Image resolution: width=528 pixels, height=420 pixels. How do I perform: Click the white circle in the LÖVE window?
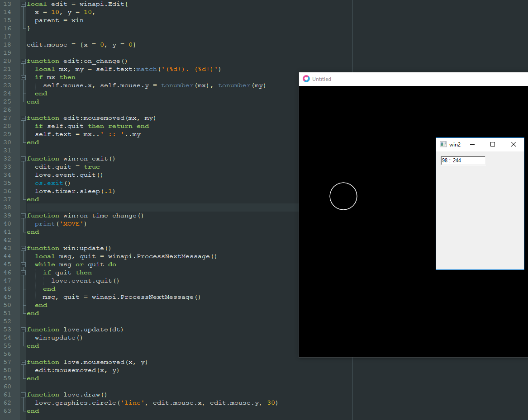[343, 196]
